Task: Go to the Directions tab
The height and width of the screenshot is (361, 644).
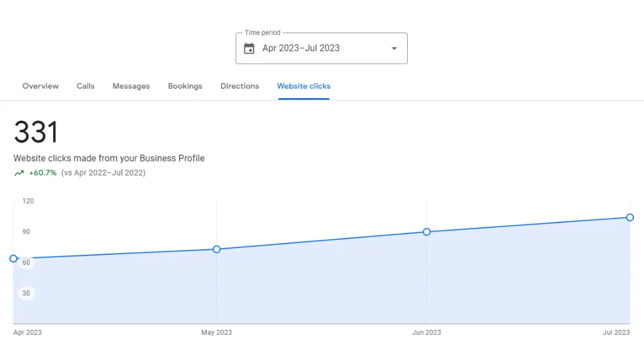Action: (239, 86)
